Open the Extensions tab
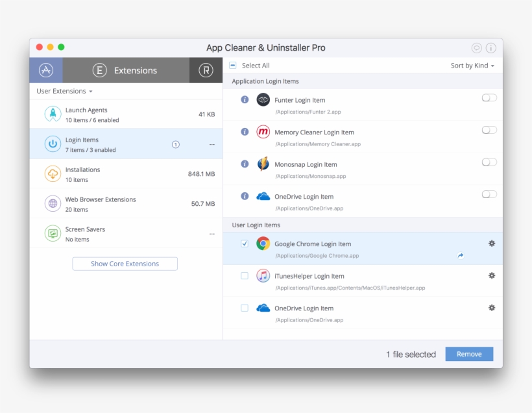The image size is (532, 413). point(126,70)
